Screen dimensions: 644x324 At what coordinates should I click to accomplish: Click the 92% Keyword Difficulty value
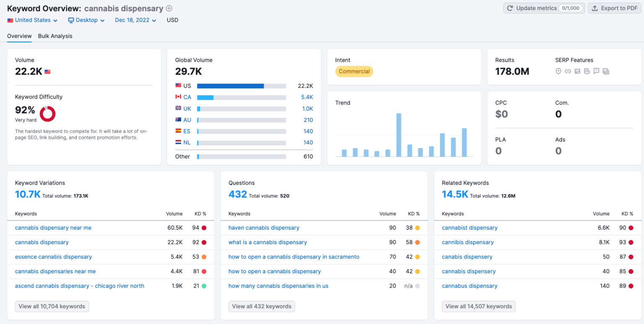25,110
